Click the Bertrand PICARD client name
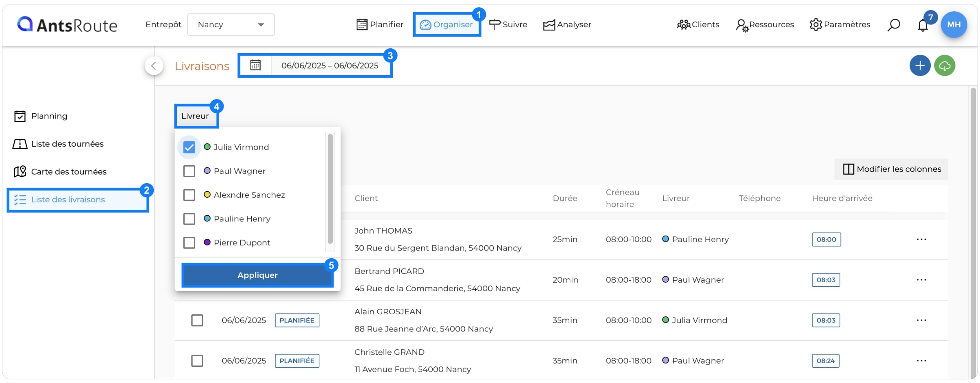This screenshot has height=383, width=980. coord(389,271)
